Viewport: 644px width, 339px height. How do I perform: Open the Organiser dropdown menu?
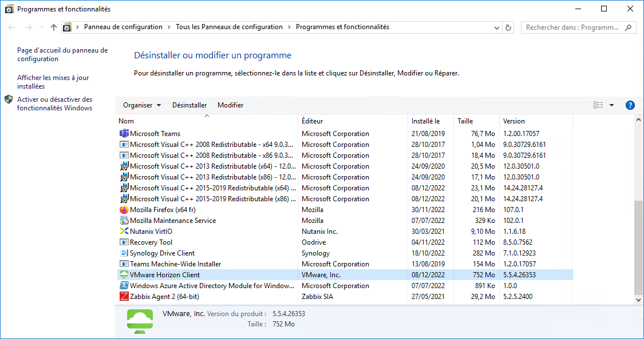coord(142,105)
